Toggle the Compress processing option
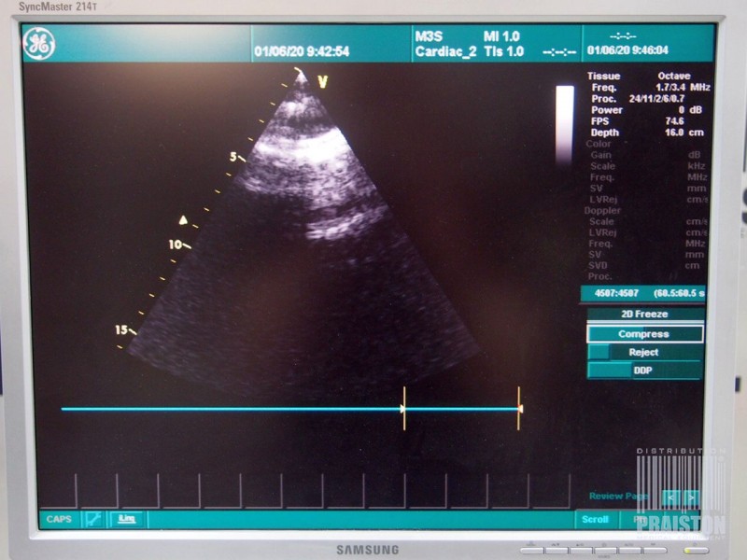 pos(643,334)
